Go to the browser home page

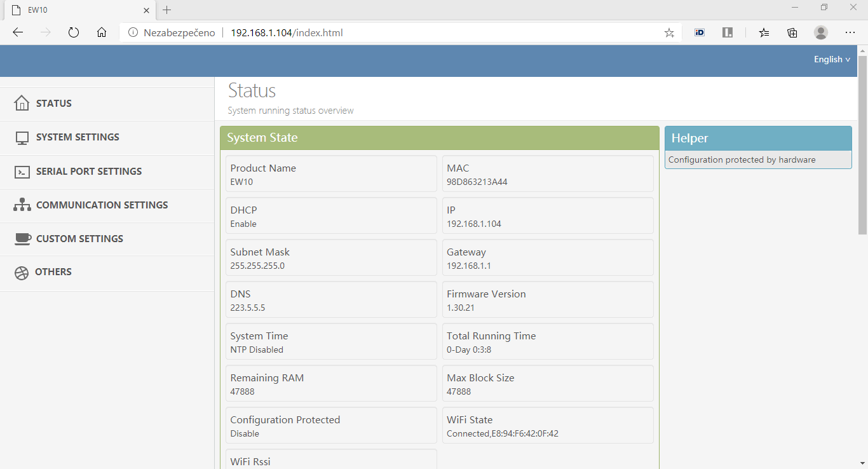102,32
